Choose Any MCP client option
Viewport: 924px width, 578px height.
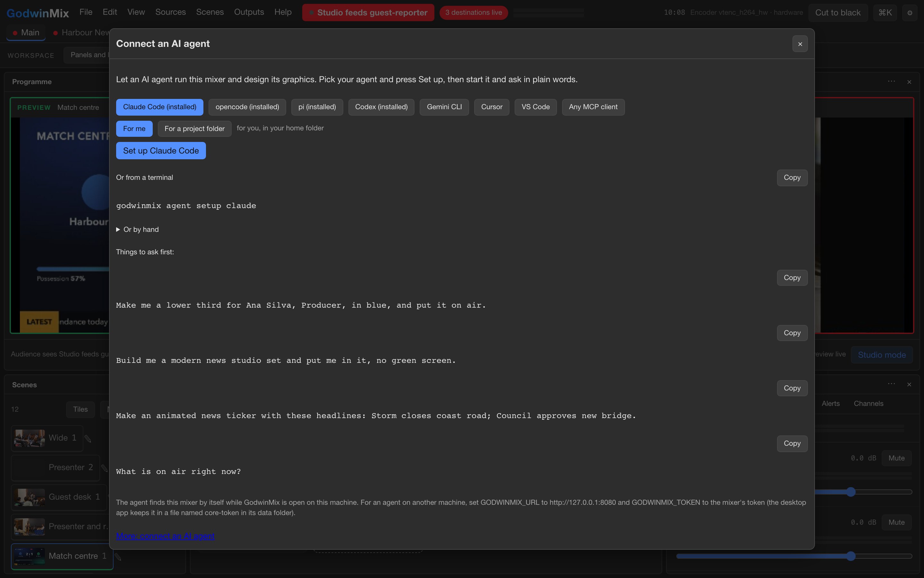tap(593, 107)
